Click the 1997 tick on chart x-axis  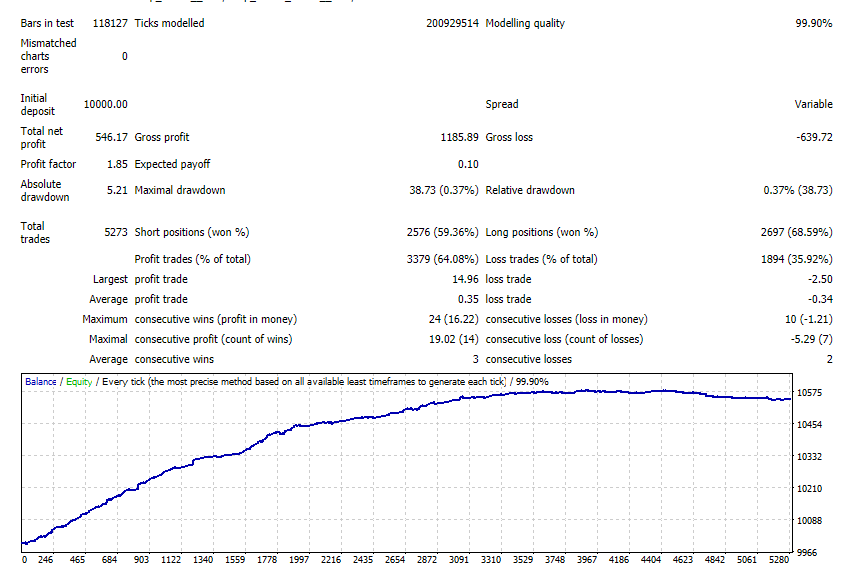click(299, 560)
